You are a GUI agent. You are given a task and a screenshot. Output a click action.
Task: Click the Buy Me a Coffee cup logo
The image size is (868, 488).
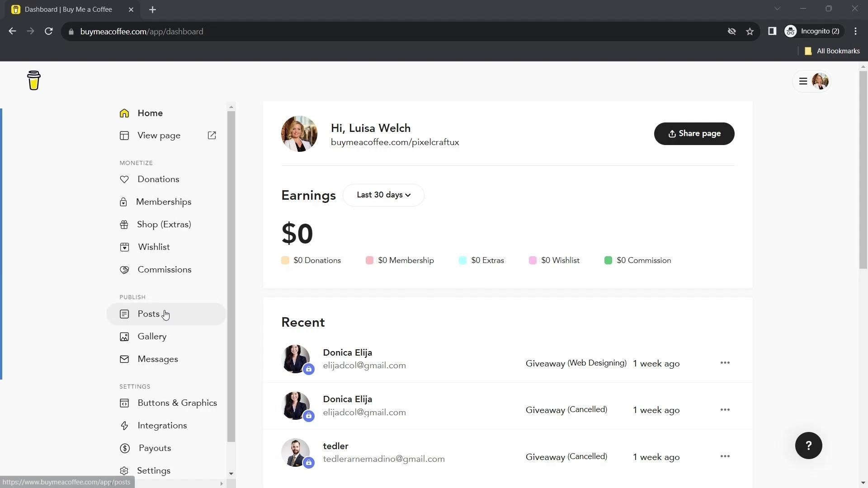[x=34, y=81]
